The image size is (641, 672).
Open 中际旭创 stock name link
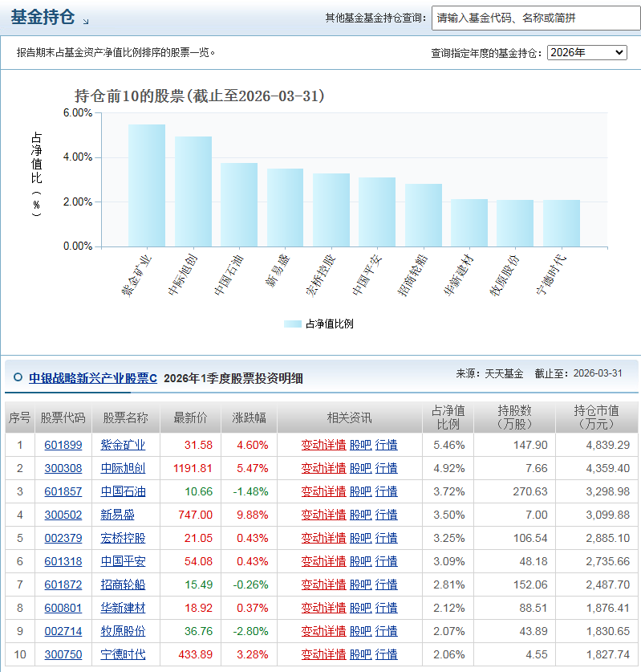(123, 468)
